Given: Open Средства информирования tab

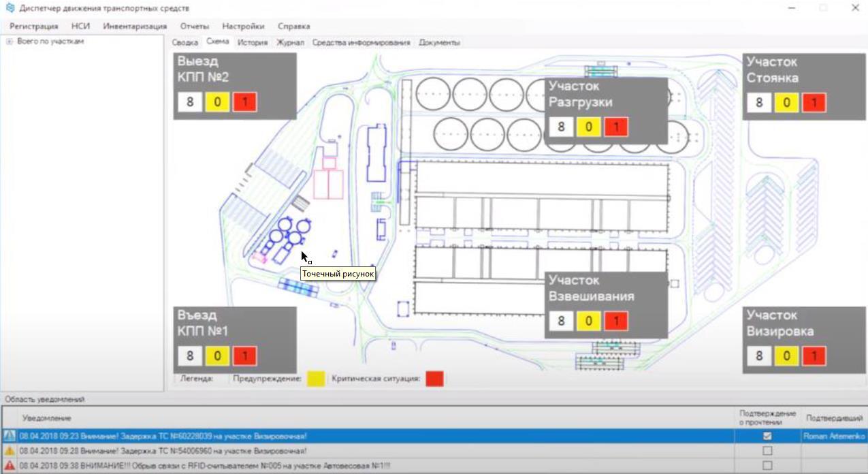Looking at the screenshot, I should pyautogui.click(x=361, y=42).
